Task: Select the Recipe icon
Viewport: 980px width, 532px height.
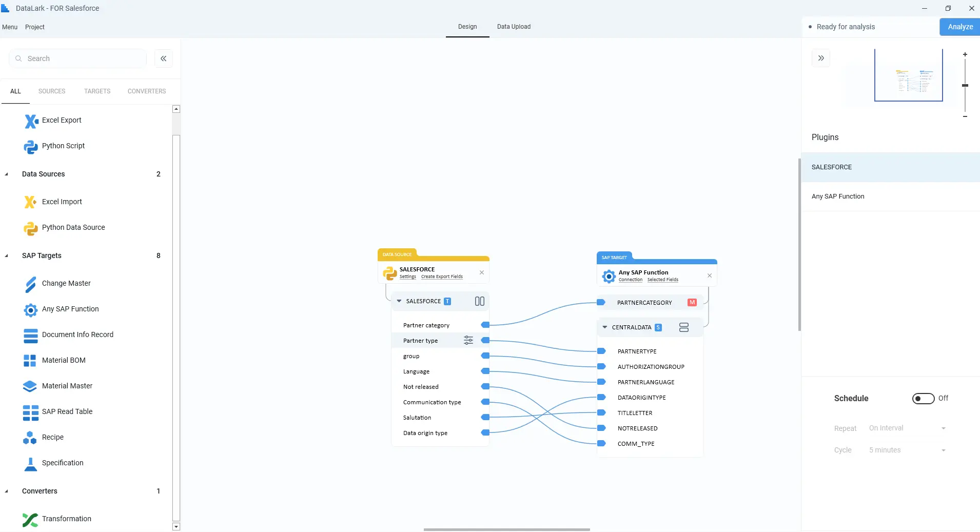Action: pos(31,438)
